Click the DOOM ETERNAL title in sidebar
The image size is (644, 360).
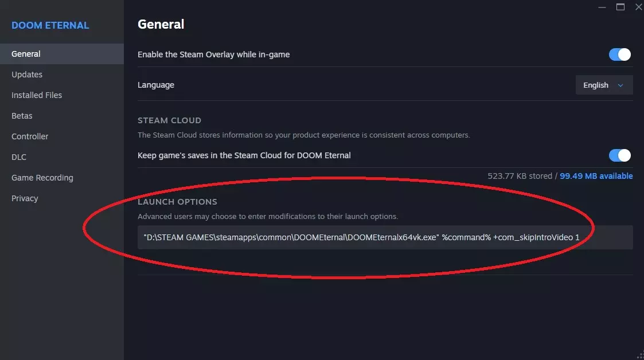click(50, 25)
